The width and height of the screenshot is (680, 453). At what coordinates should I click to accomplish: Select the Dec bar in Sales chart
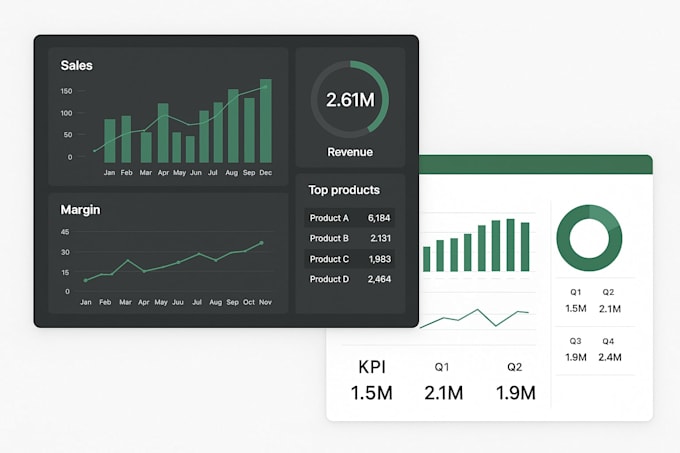click(266, 121)
